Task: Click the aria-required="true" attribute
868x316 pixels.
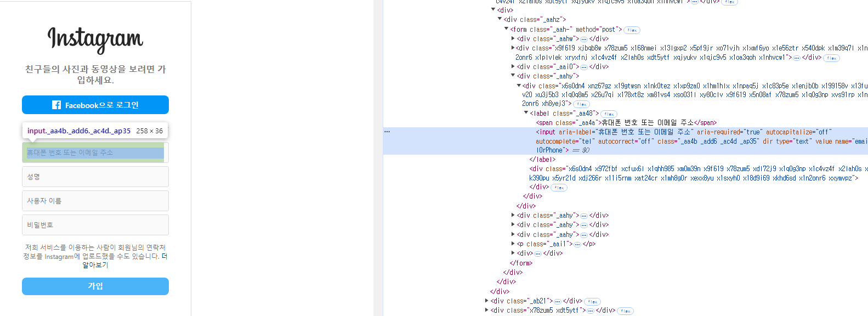Action: pos(730,132)
